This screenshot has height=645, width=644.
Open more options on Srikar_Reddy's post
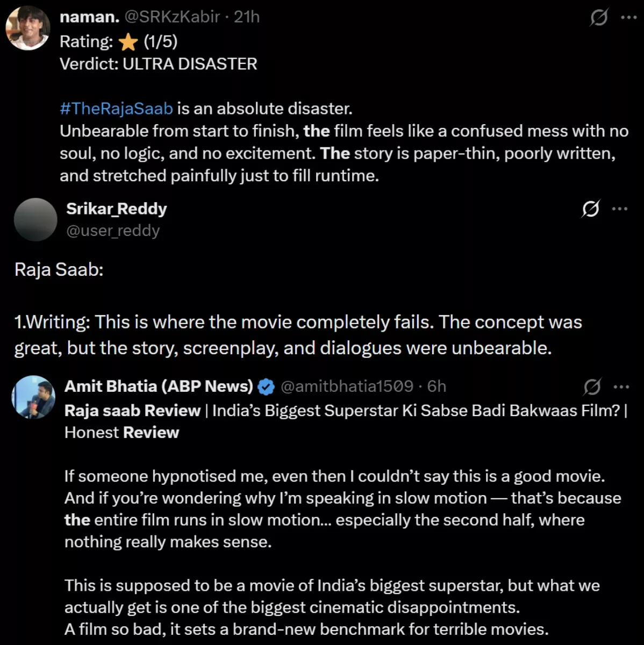(x=620, y=209)
